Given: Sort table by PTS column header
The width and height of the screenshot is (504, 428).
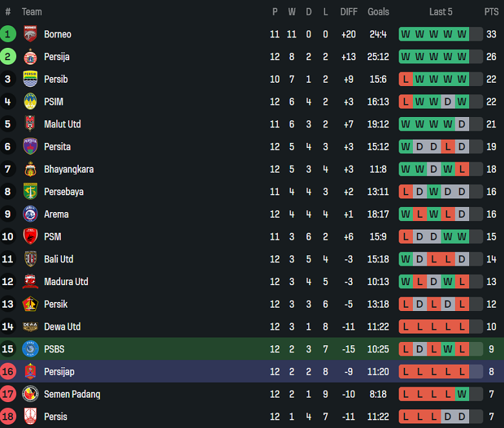Looking at the screenshot, I should [x=491, y=12].
